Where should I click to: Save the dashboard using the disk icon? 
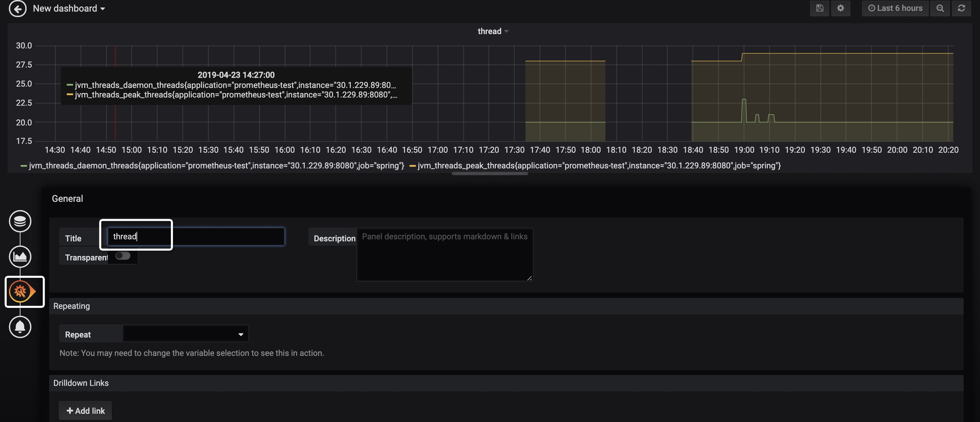(820, 8)
